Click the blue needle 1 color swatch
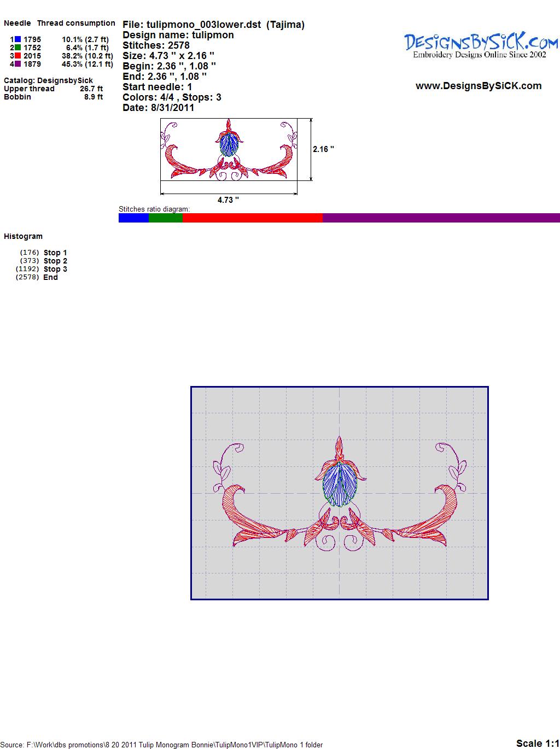 (x=17, y=39)
